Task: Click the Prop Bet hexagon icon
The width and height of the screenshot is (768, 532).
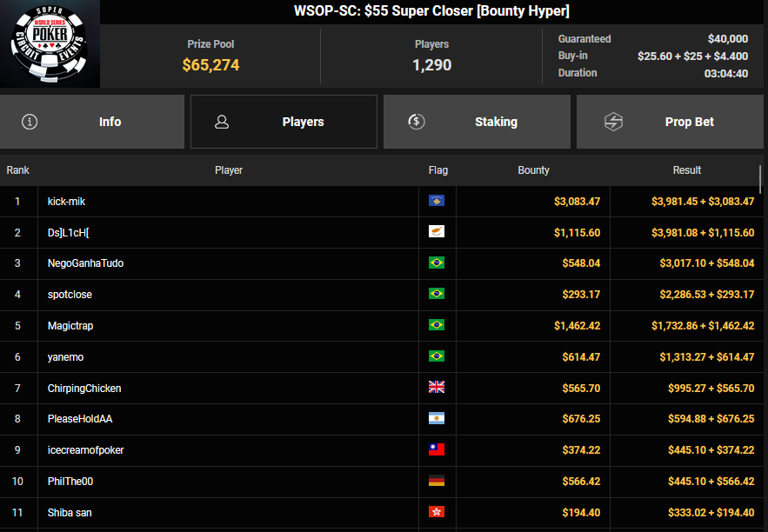Action: pos(613,122)
